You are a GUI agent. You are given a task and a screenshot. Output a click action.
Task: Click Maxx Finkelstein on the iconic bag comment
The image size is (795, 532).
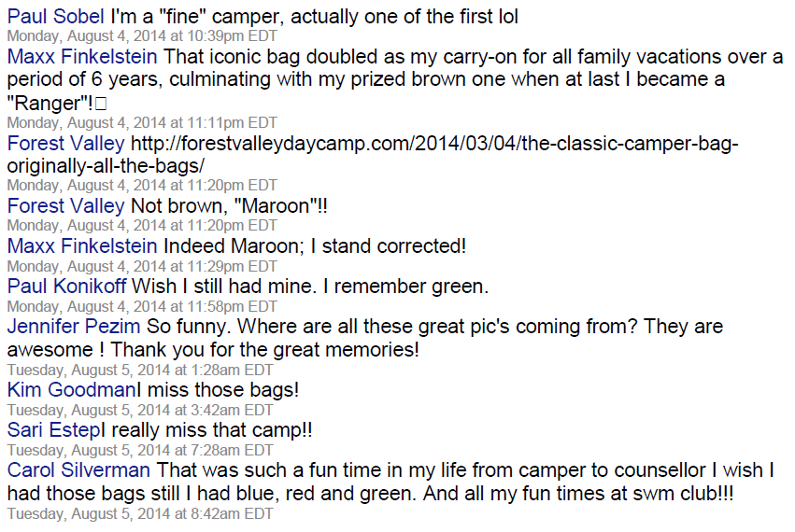click(x=82, y=57)
